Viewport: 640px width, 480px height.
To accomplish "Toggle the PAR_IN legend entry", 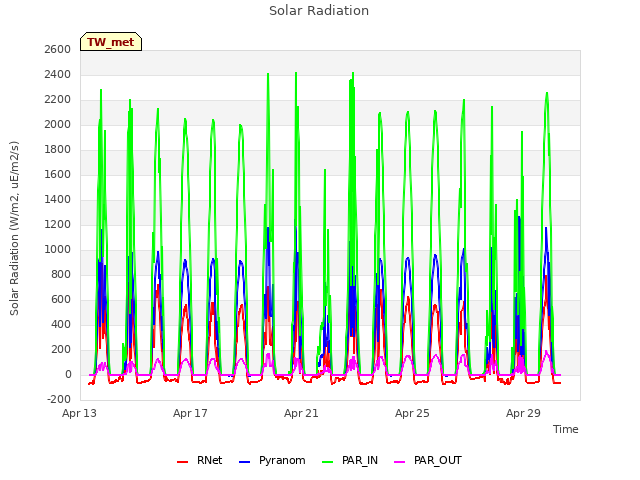I will pos(350,460).
